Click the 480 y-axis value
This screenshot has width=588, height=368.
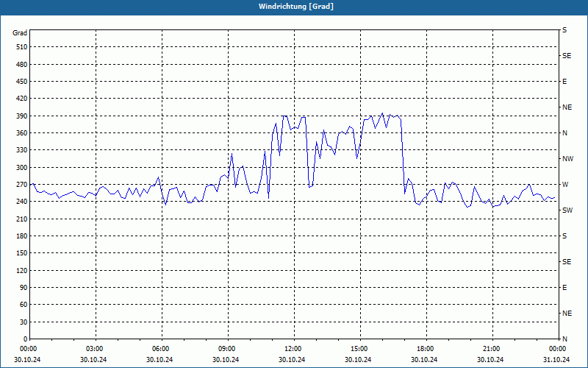[x=22, y=65]
